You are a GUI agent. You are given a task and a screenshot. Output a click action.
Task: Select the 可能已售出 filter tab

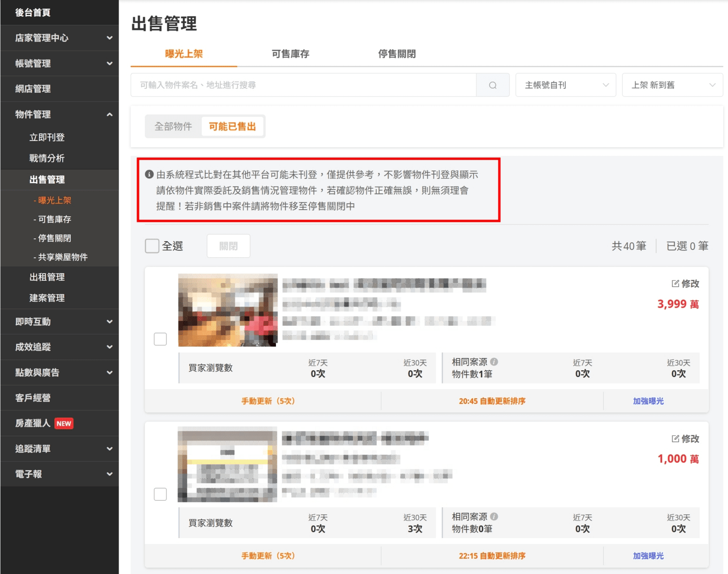coord(232,126)
